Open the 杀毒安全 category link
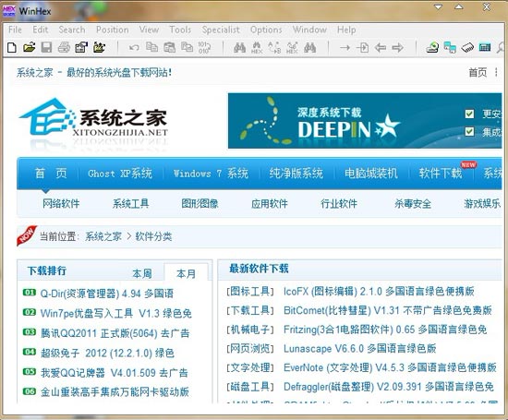This screenshot has height=420, width=508. 413,204
